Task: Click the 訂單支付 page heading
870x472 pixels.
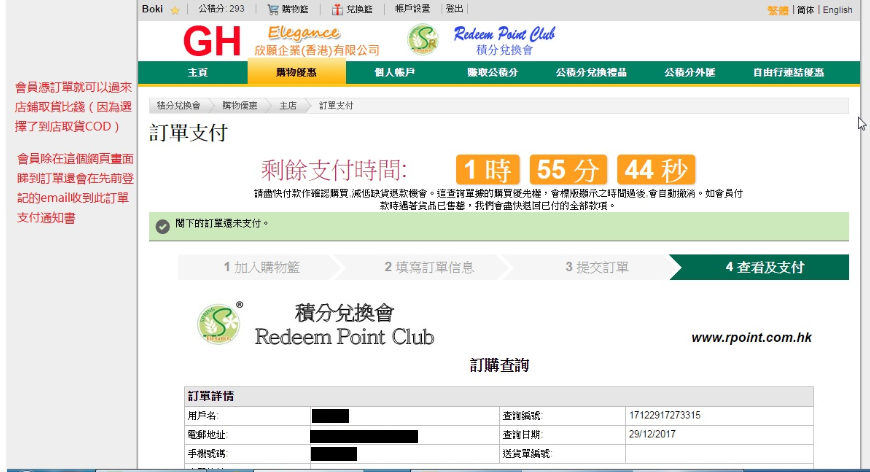Action: point(189,133)
